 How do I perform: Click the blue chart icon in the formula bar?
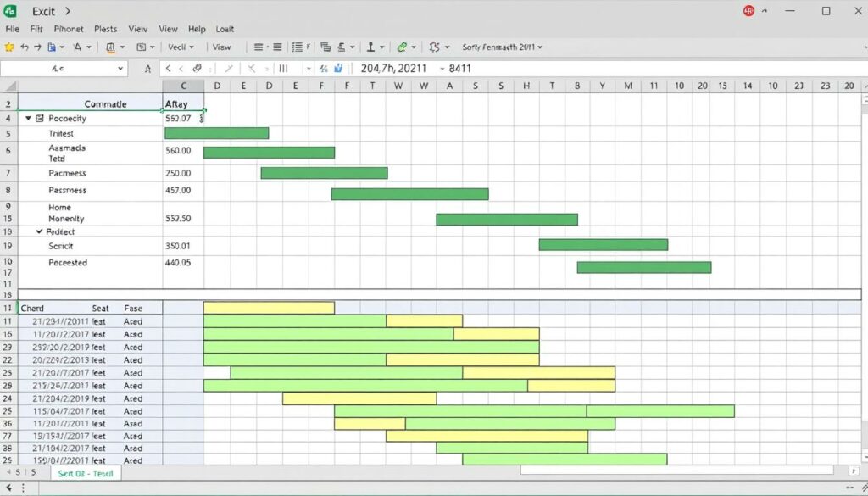(337, 69)
